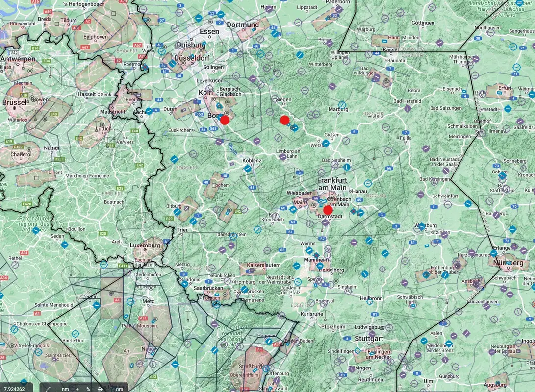Click the purple airfield icon right of Bad Hersfeld
This screenshot has height=392, width=535.
(408, 109)
